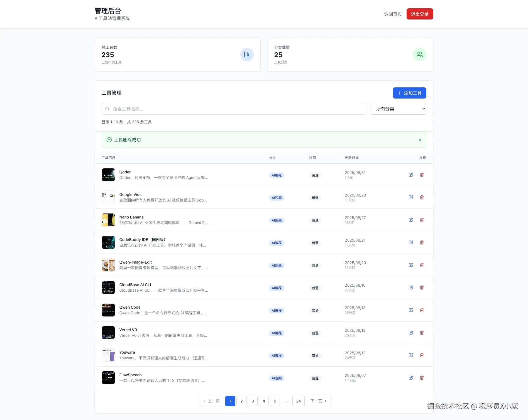Image resolution: width=528 pixels, height=420 pixels.
Task: Click the 上一页 previous page button
Action: click(211, 401)
